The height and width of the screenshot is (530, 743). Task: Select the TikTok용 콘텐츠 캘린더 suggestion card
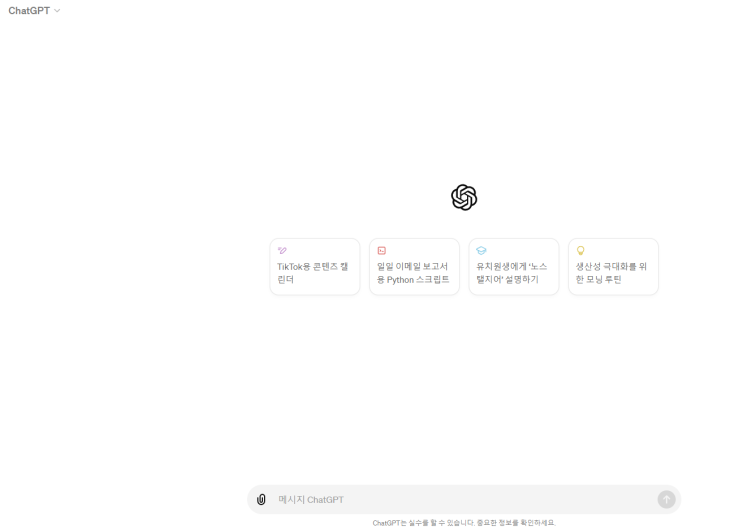point(315,267)
